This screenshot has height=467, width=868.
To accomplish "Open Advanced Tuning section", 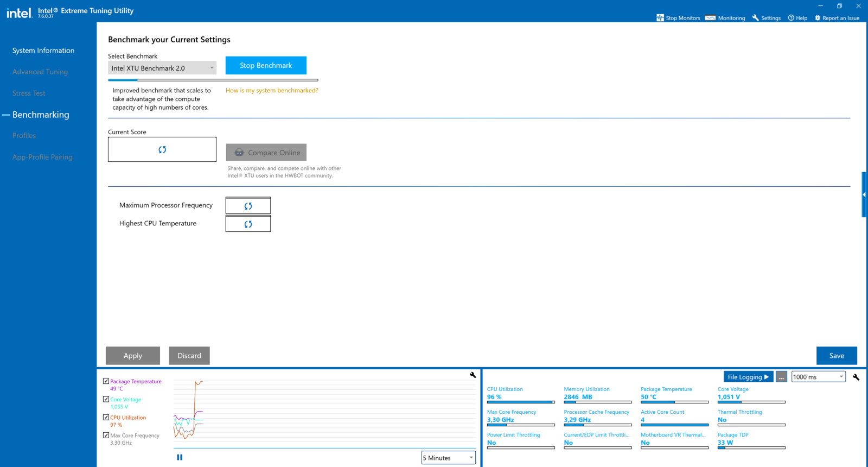I will pyautogui.click(x=40, y=72).
